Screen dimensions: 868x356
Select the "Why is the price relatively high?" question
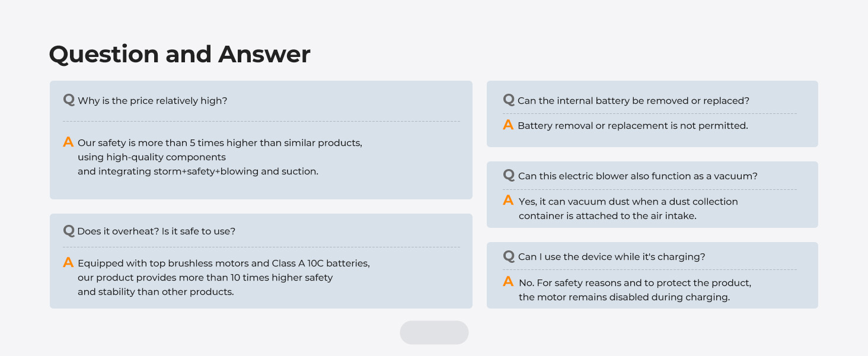point(152,101)
